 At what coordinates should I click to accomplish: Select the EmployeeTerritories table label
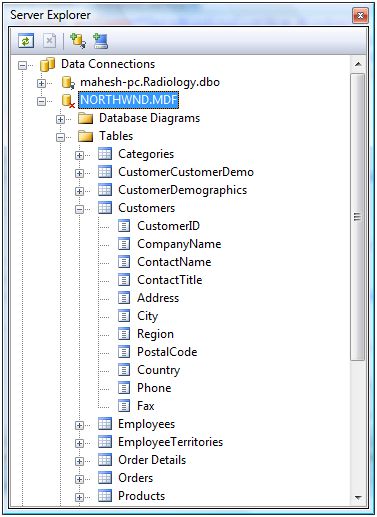click(170, 442)
